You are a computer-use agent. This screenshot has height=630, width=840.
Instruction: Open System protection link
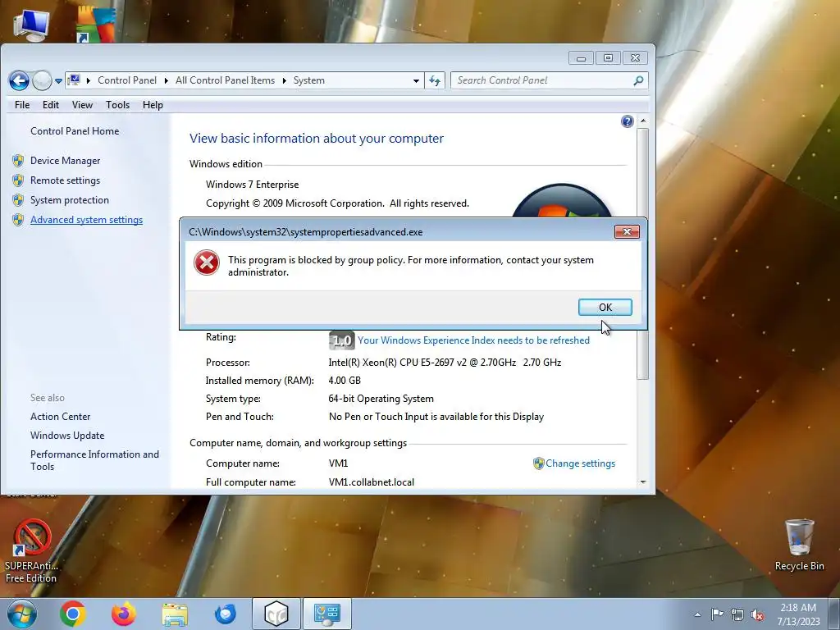click(x=70, y=200)
